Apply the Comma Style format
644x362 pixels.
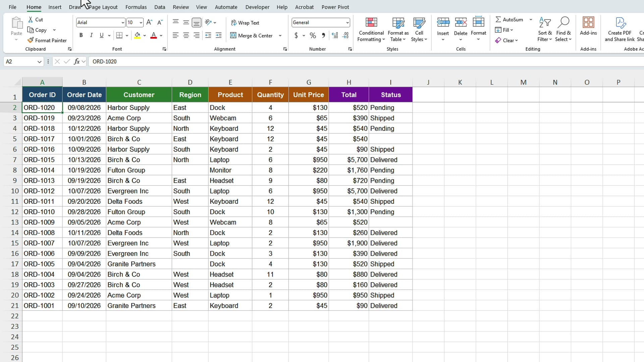click(x=323, y=35)
